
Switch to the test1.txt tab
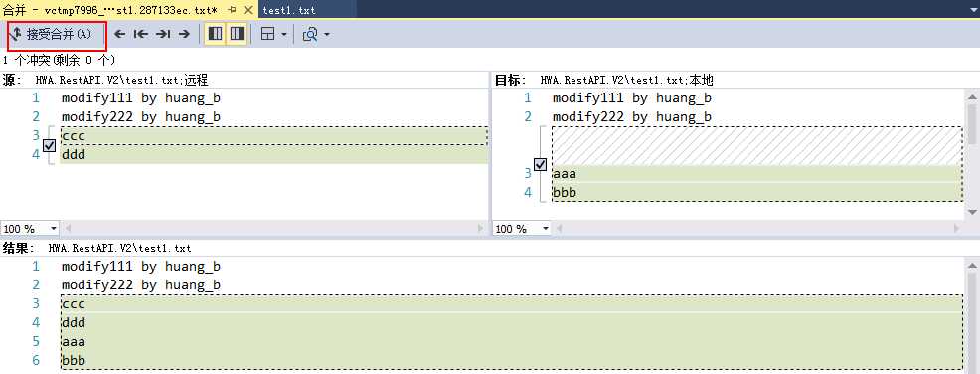(289, 10)
